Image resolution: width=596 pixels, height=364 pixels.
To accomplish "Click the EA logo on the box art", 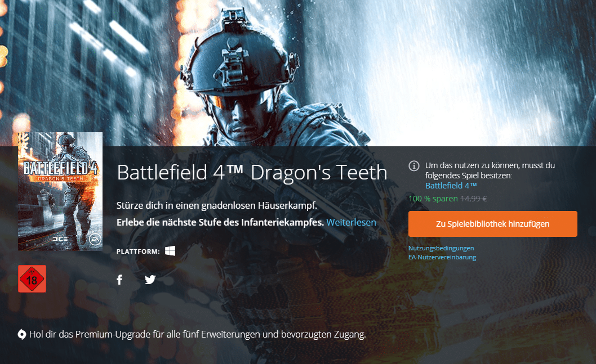I will (x=95, y=240).
